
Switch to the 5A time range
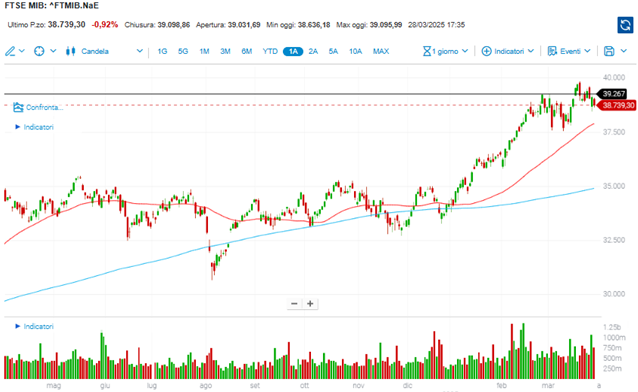click(x=333, y=51)
